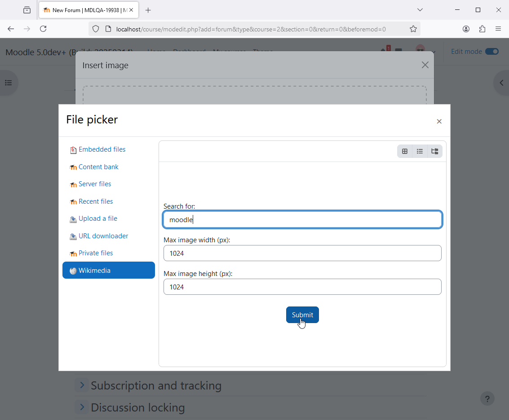This screenshot has height=420, width=509.
Task: Open Firefox application menu
Action: [x=498, y=29]
